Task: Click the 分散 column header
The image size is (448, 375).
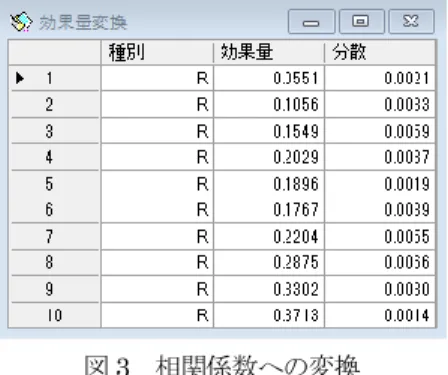Action: click(x=380, y=52)
